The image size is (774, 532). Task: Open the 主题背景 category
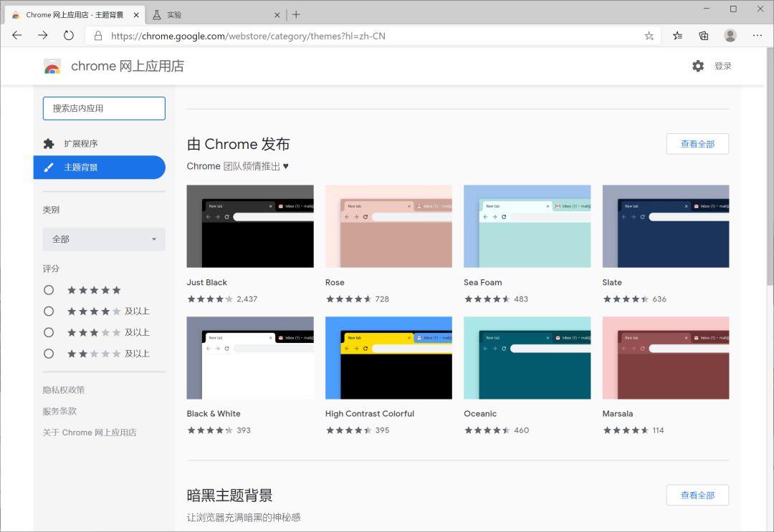[99, 167]
